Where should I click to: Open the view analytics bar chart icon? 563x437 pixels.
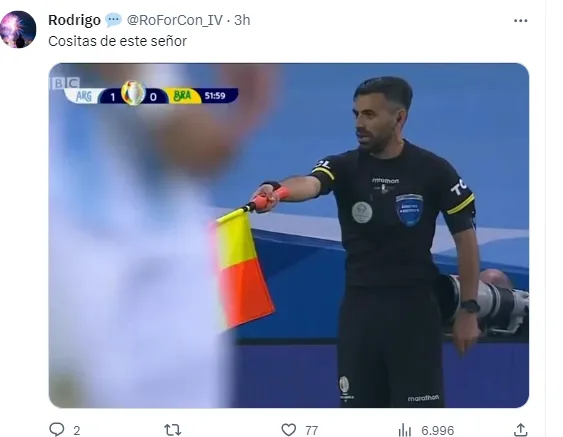click(405, 430)
